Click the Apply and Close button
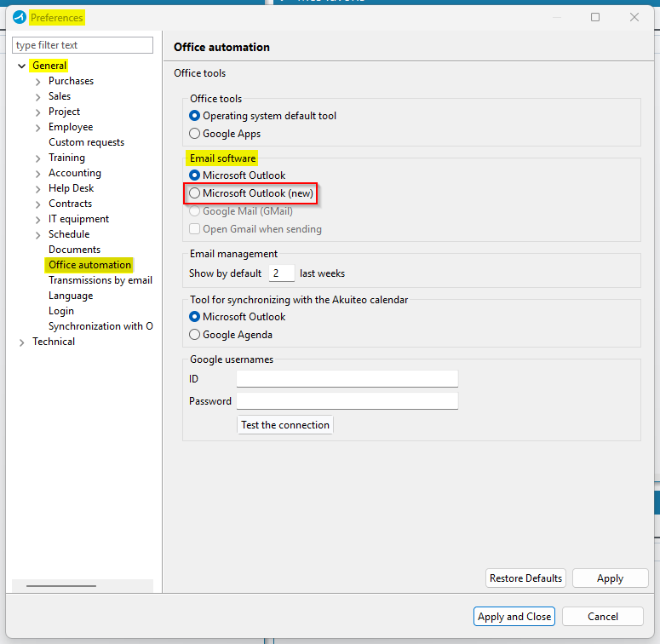 pos(514,617)
